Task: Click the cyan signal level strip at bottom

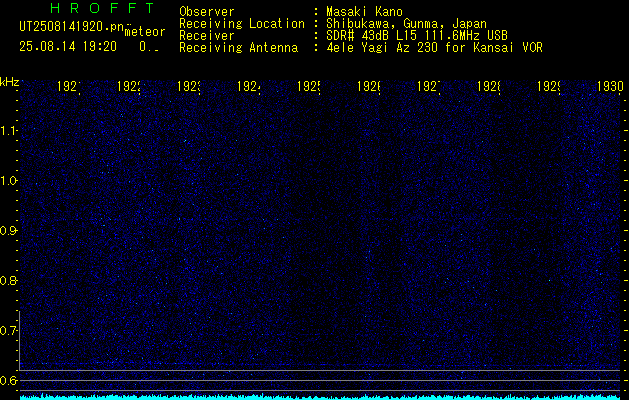Action: pyautogui.click(x=320, y=397)
